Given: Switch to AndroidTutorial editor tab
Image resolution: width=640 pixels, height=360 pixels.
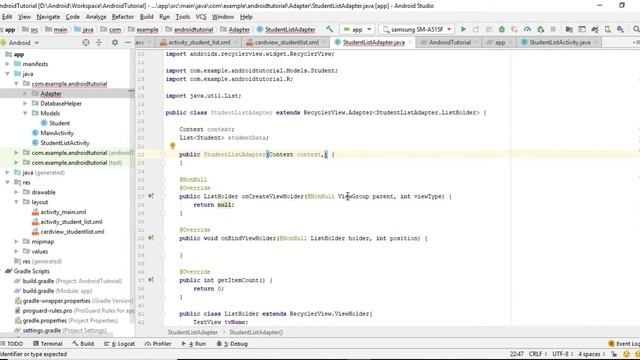Looking at the screenshot, I should (449, 42).
